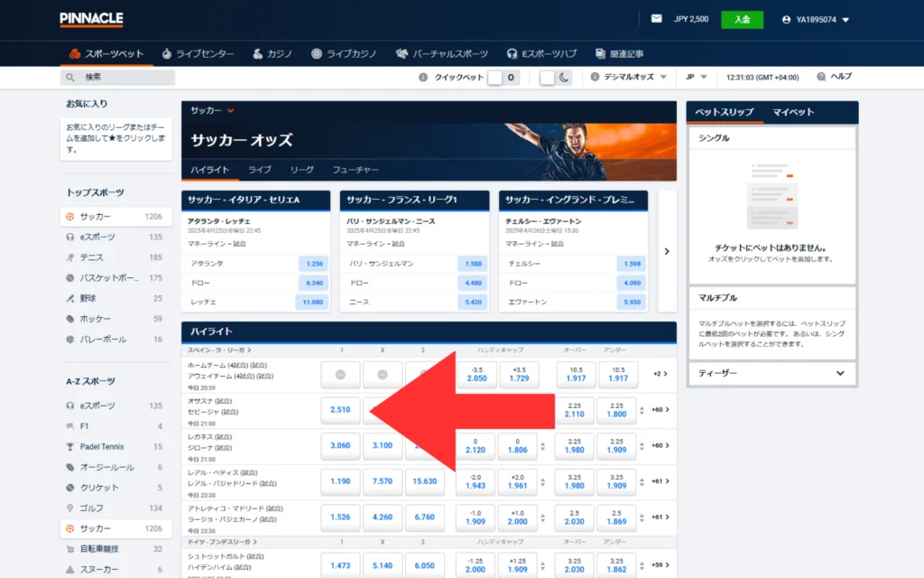Expand the ティーザー section
924x578 pixels.
pos(772,373)
